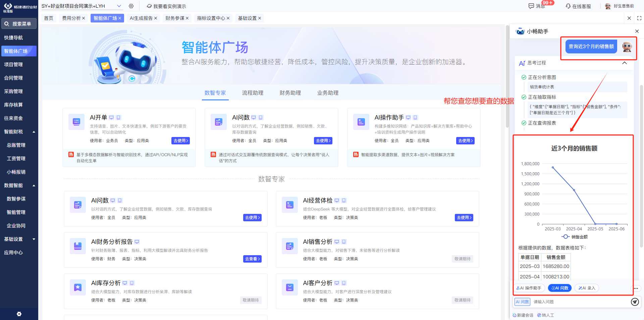Open the bottom-left settings gear icon
644x320 pixels.
[x=19, y=314]
